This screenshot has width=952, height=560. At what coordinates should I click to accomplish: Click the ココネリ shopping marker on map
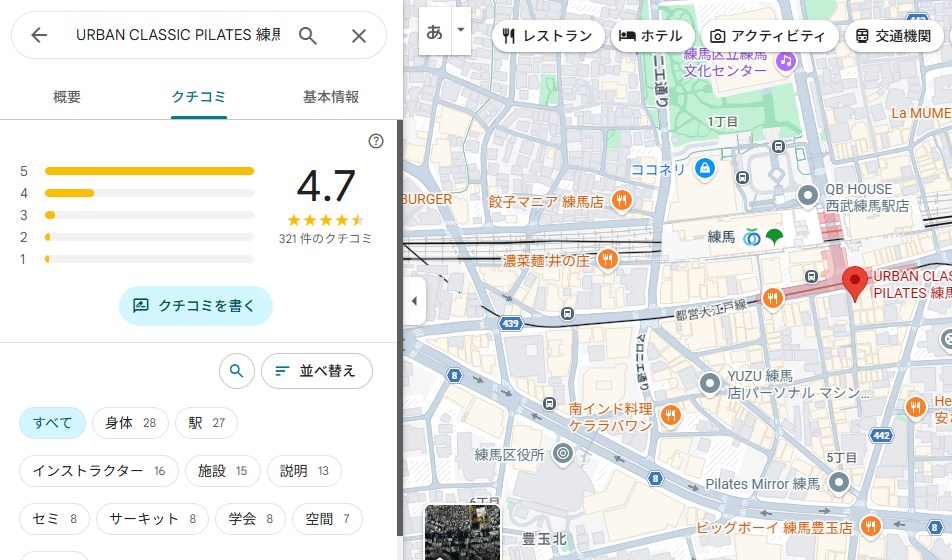(705, 168)
